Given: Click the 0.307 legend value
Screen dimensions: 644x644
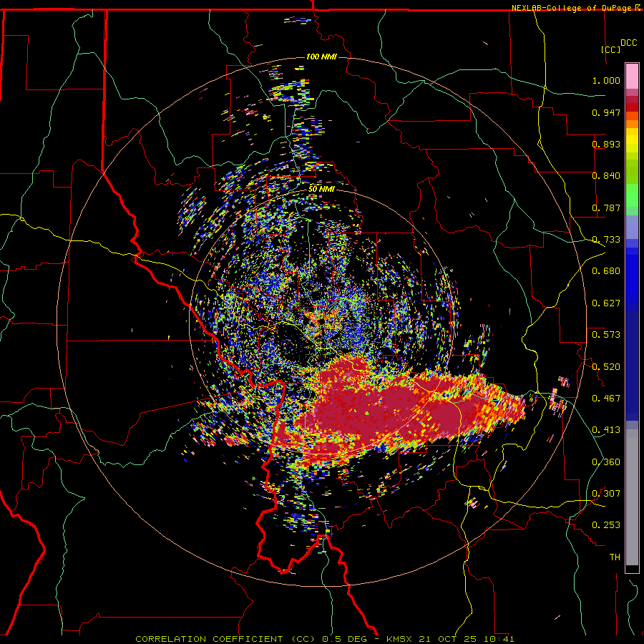Looking at the screenshot, I should click(x=606, y=494).
